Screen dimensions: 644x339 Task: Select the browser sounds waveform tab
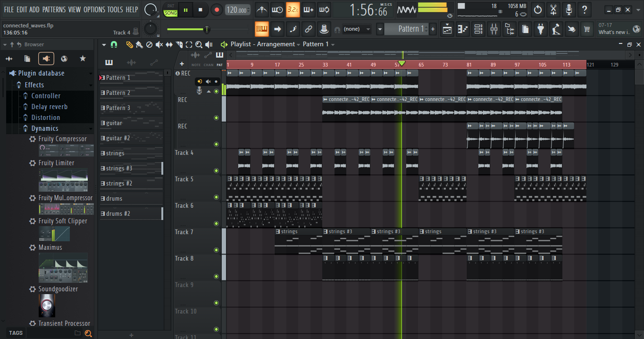coord(8,59)
